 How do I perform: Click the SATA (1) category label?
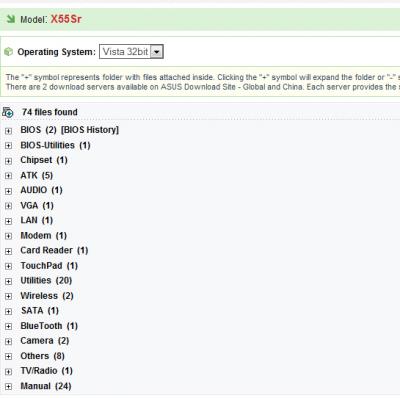click(x=40, y=311)
